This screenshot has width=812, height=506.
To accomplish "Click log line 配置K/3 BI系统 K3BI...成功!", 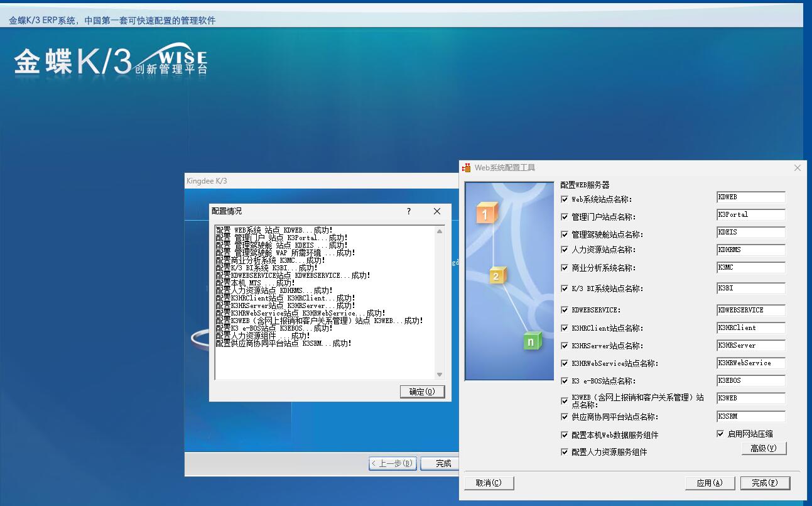I will pyautogui.click(x=266, y=268).
